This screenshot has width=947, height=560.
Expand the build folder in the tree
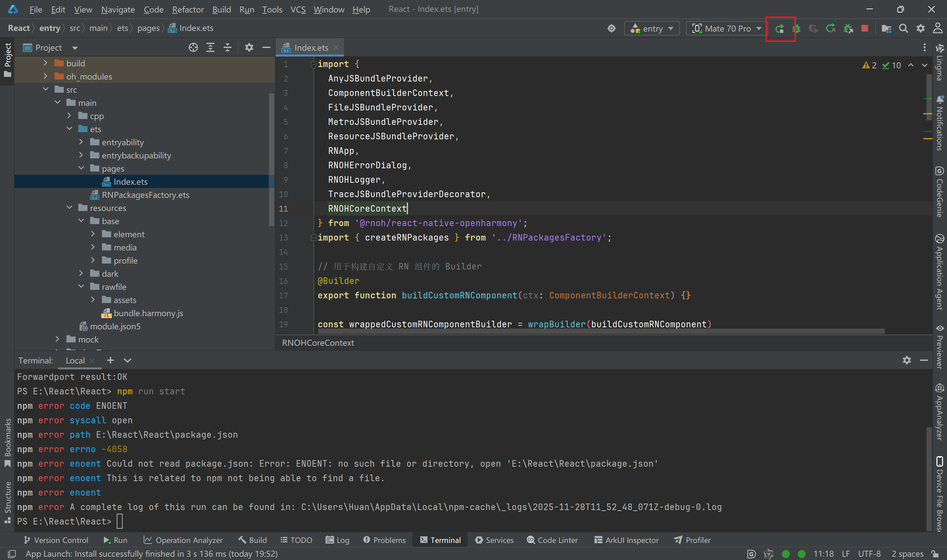click(x=46, y=63)
